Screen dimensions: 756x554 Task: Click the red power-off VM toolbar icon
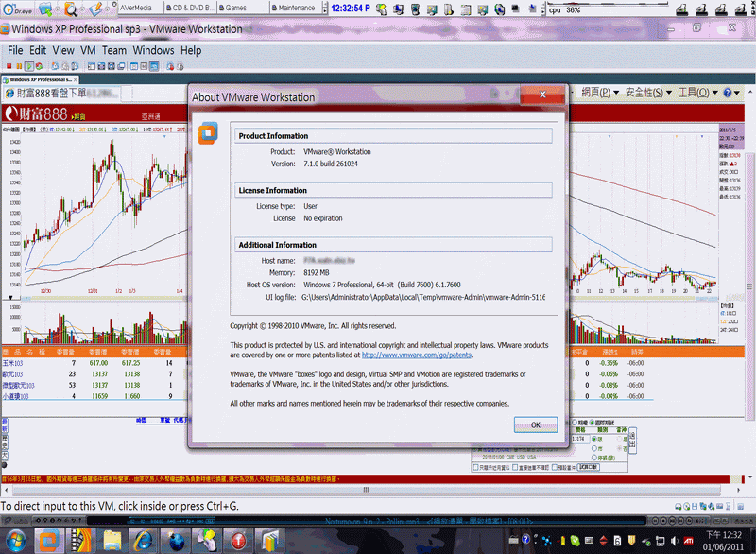point(9,66)
